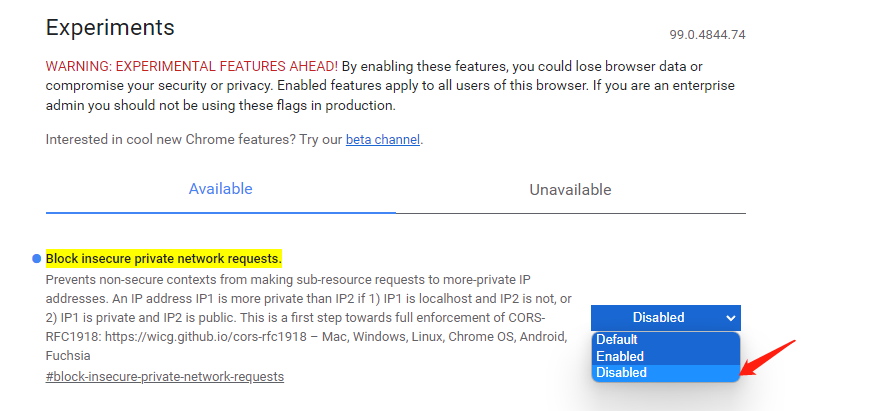Click the red WARNING: EXPERIMENTAL FEATURES AHEAD! text
The image size is (880, 411).
pos(192,67)
